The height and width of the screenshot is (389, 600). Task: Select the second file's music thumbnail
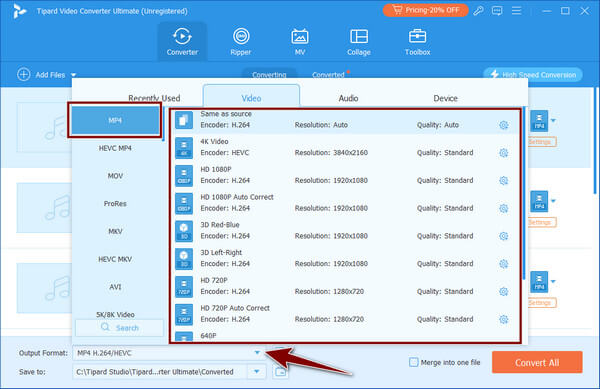click(44, 208)
